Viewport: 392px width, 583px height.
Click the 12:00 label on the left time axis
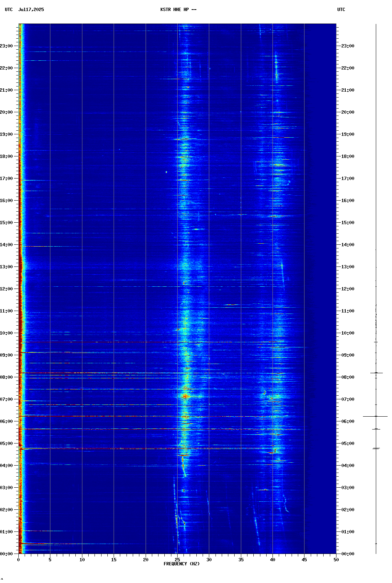6,289
